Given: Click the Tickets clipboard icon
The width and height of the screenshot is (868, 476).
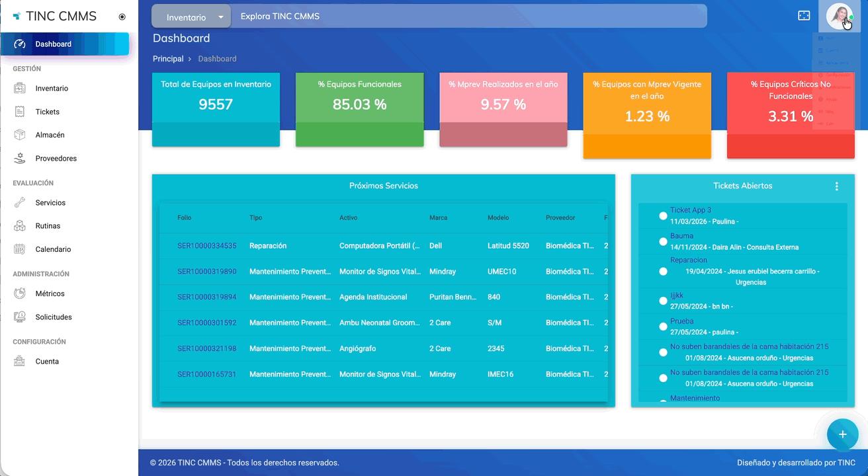Looking at the screenshot, I should click(20, 112).
